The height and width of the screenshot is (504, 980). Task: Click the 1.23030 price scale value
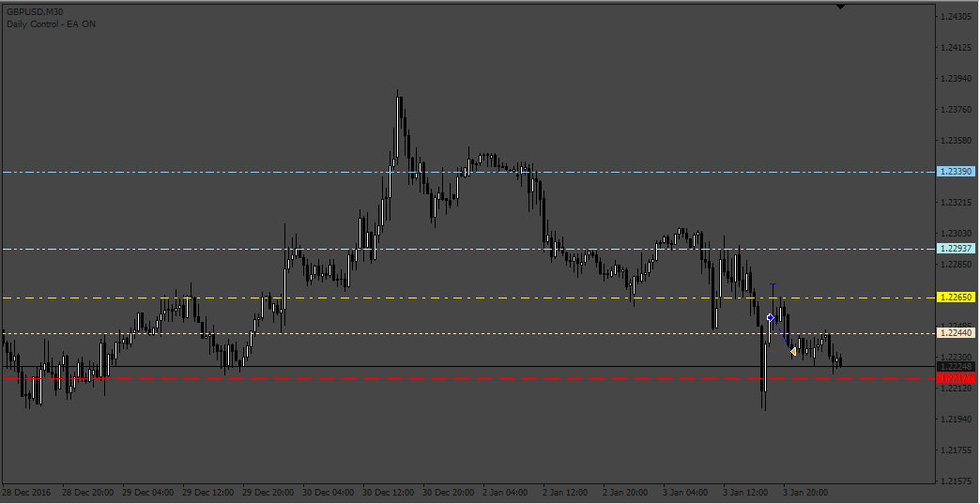tap(955, 234)
